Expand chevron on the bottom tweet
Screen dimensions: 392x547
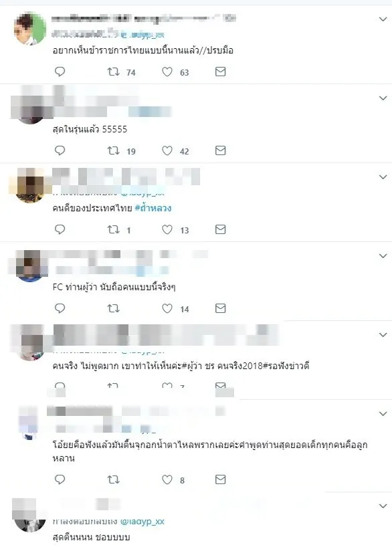(x=383, y=506)
